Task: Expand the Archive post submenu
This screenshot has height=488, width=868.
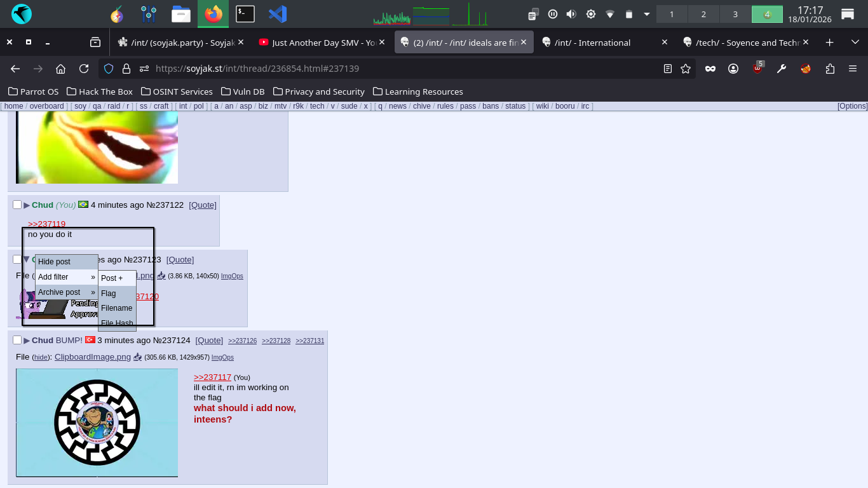Action: 67,292
